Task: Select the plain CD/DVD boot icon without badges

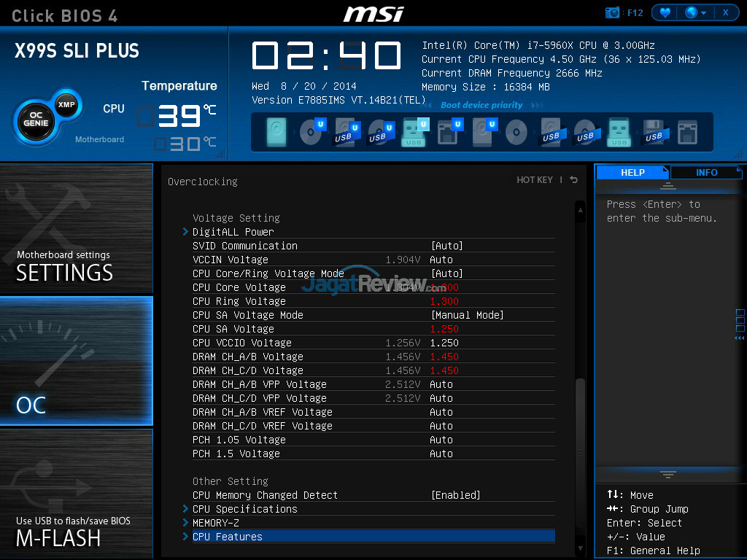Action: click(516, 132)
